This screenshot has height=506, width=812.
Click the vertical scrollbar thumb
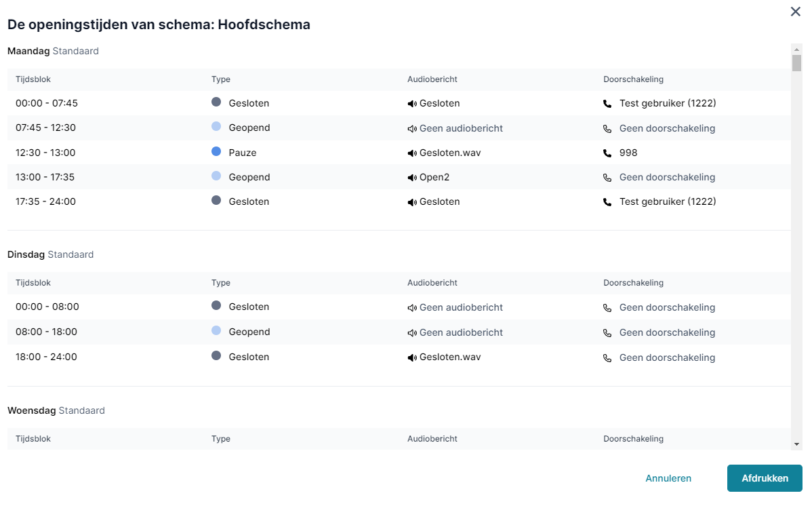click(796, 62)
